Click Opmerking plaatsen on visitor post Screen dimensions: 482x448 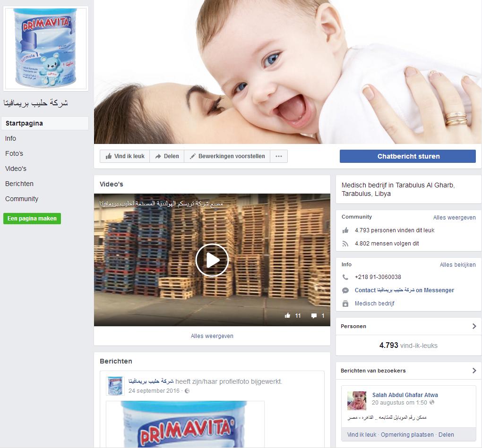407,434
